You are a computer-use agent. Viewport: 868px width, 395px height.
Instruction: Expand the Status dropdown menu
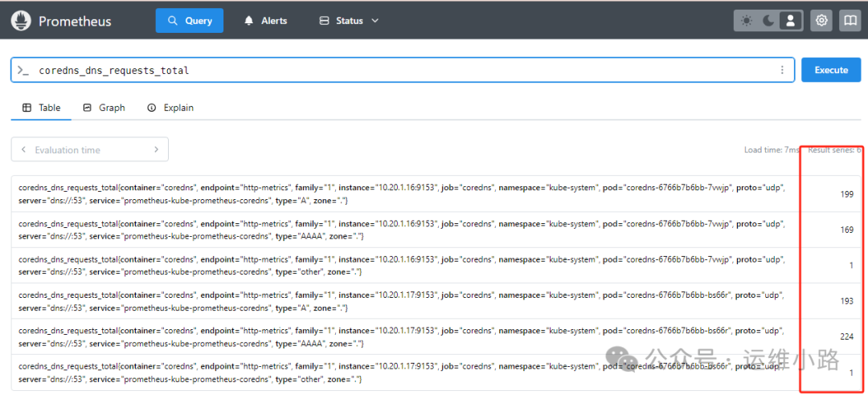(x=349, y=21)
